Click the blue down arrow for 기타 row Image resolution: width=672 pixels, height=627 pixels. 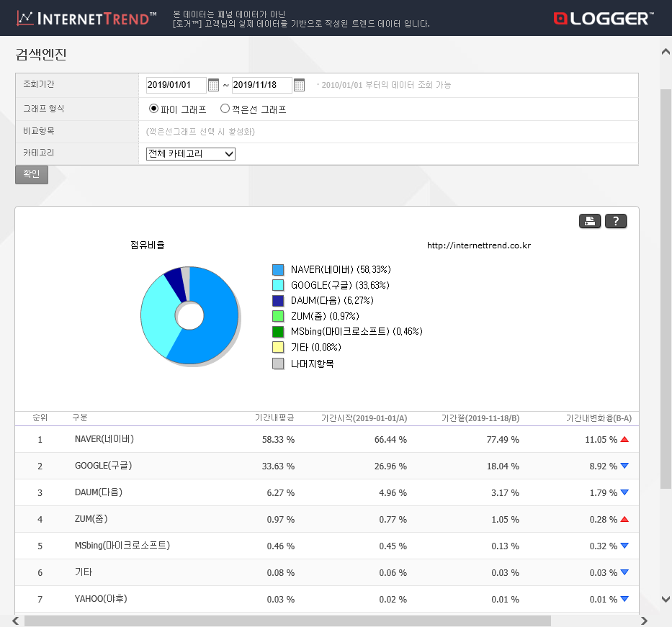pos(624,572)
